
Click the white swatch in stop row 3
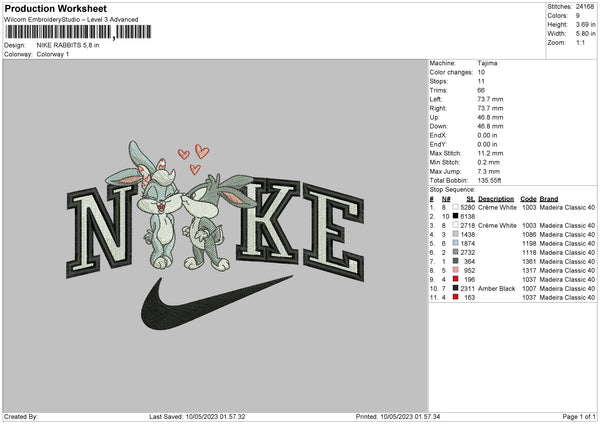pyautogui.click(x=455, y=225)
